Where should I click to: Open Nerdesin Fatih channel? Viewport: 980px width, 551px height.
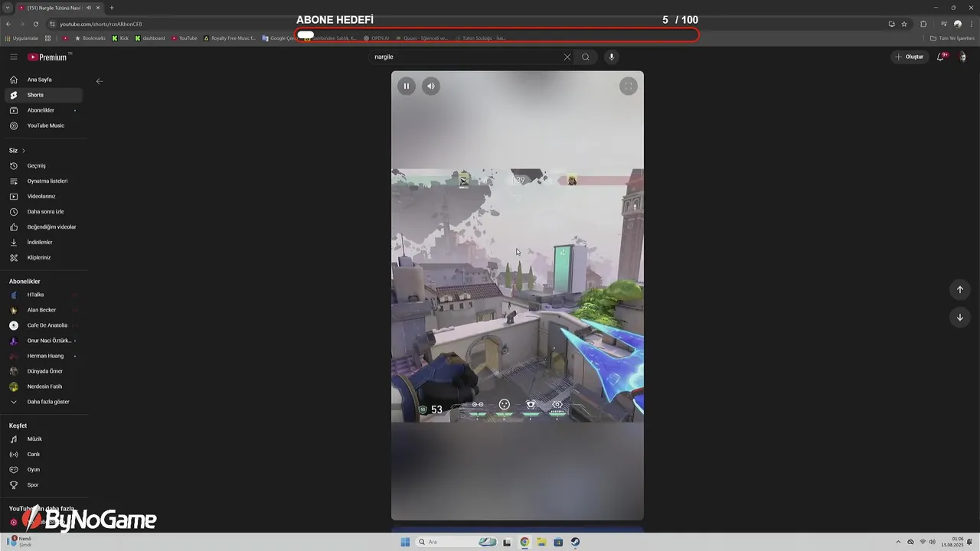point(44,386)
